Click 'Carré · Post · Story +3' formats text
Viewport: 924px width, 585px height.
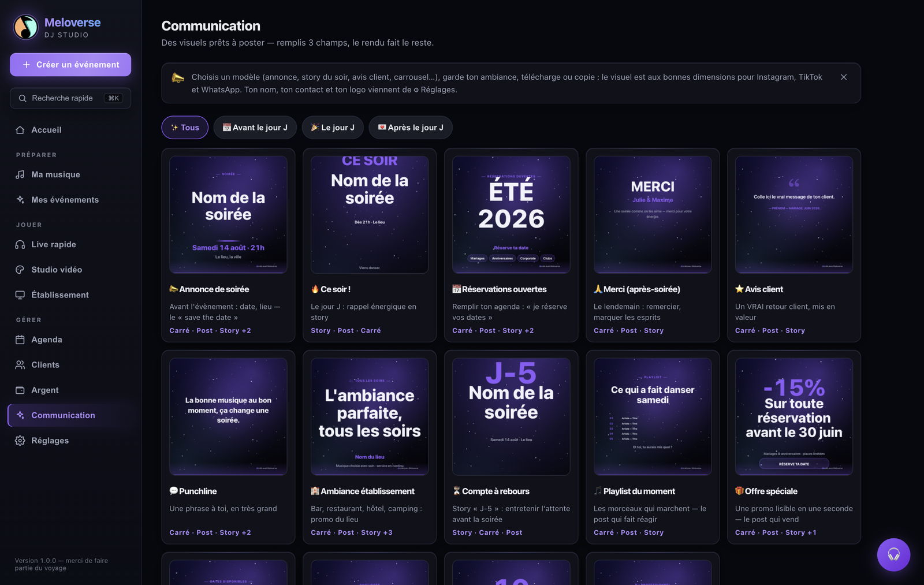pyautogui.click(x=352, y=532)
